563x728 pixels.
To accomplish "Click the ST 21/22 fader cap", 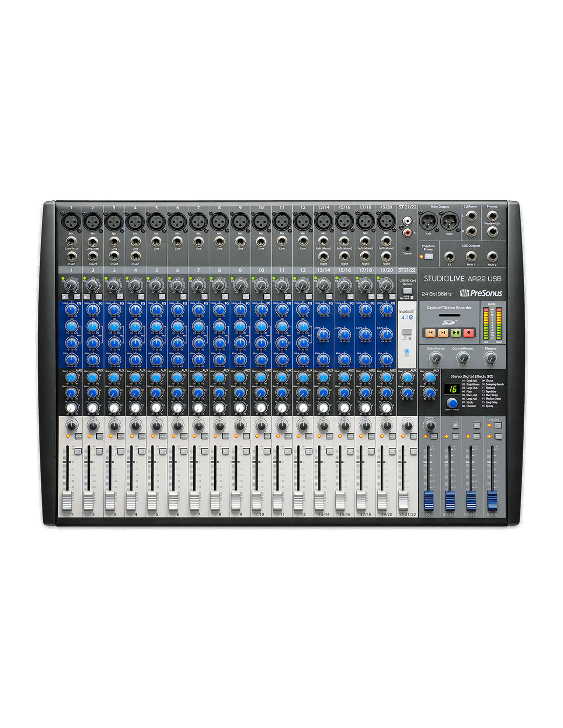I will (x=403, y=500).
